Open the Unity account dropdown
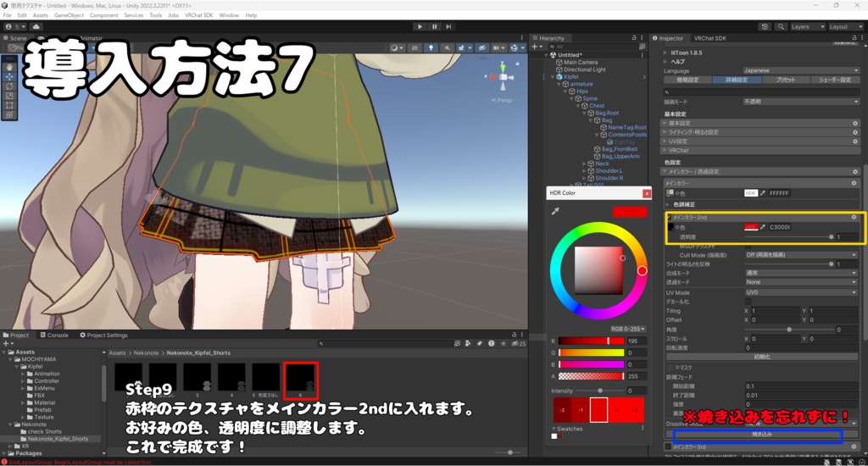The image size is (868, 466). click(x=15, y=26)
